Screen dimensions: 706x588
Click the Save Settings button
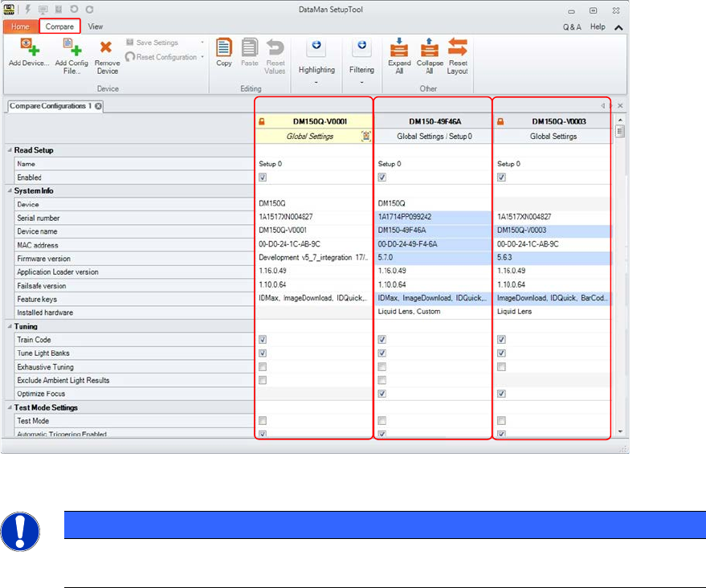[x=152, y=43]
